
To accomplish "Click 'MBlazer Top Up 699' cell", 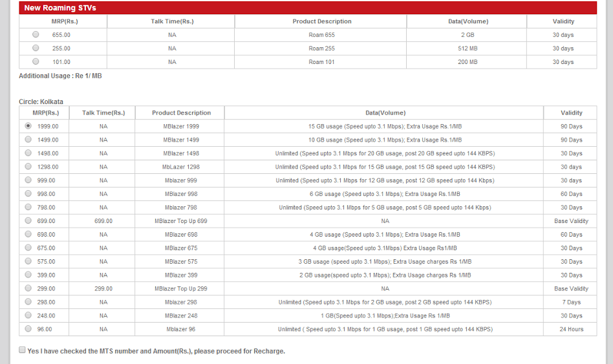I will [x=181, y=221].
